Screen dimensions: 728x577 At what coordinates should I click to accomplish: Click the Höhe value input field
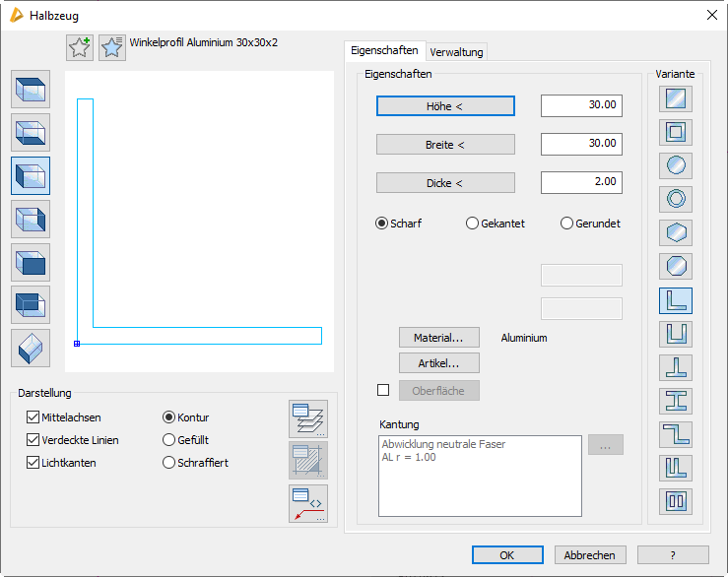click(581, 105)
